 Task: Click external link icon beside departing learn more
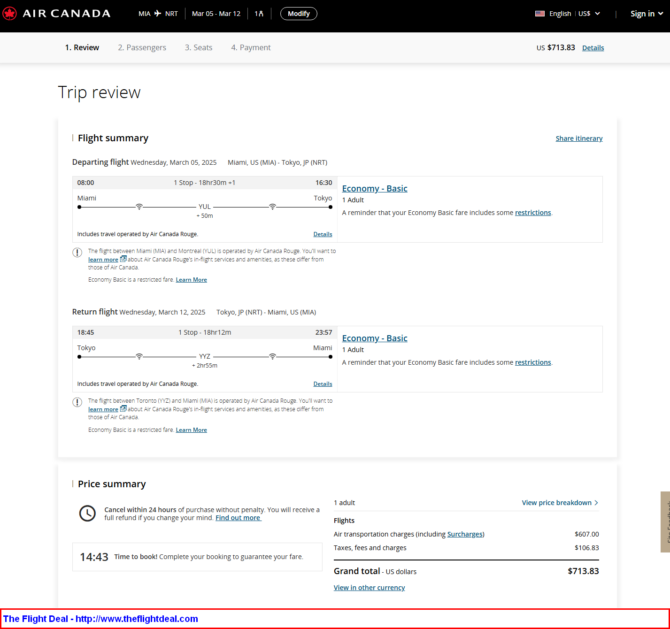[123, 259]
